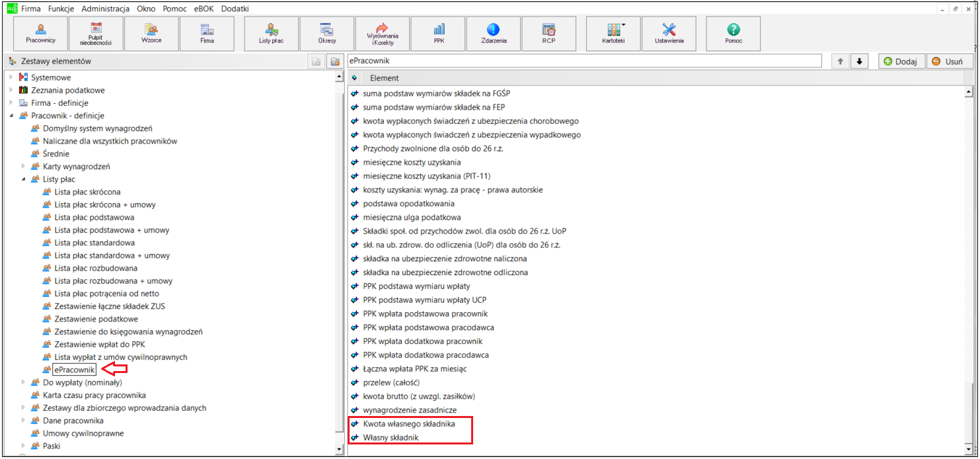Select Lista płac rozbudowana
The height and width of the screenshot is (459, 980).
point(96,268)
